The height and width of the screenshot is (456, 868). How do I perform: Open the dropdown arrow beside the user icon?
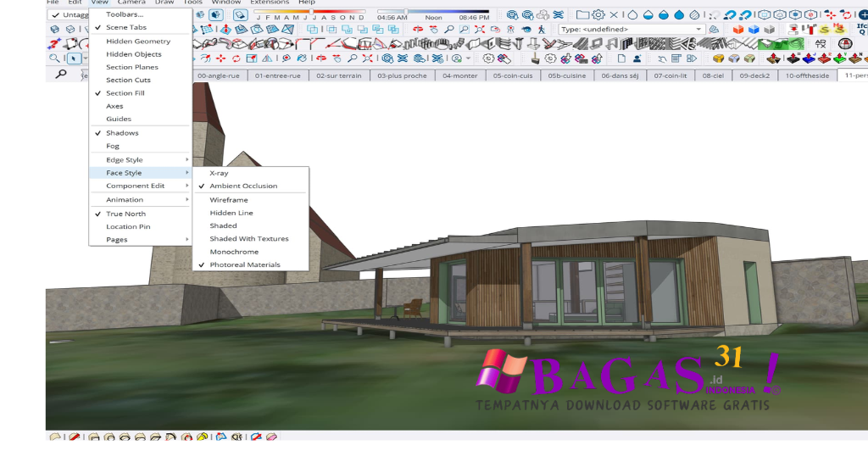(x=468, y=58)
